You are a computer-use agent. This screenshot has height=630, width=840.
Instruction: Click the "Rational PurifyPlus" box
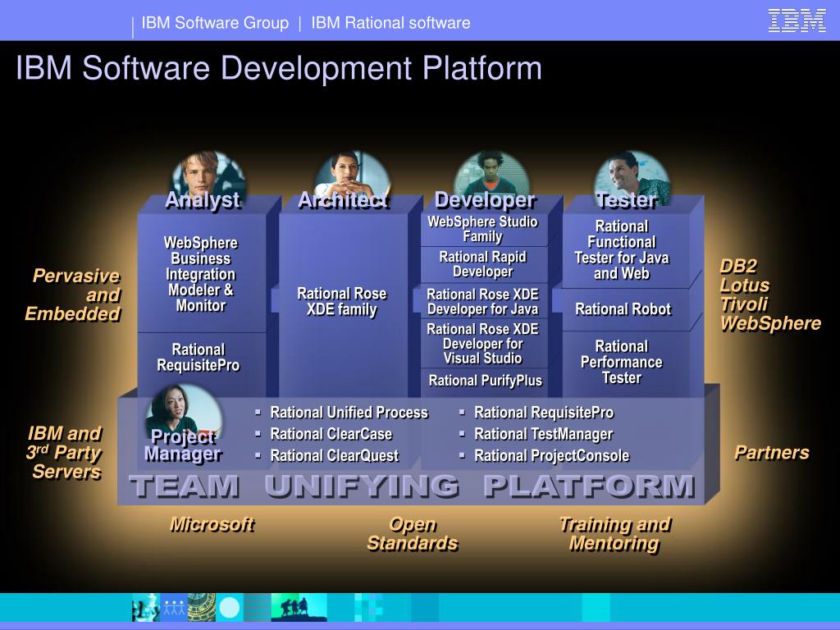tap(486, 381)
